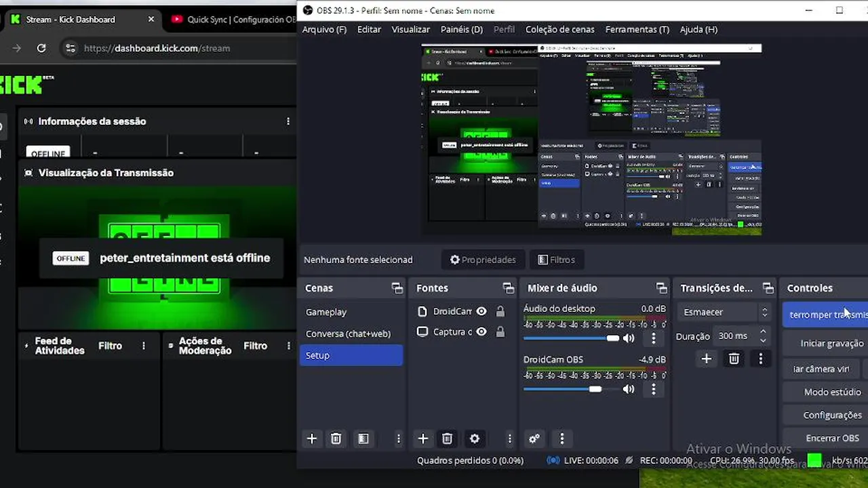Open site information icon in address bar
Screen dimensions: 868x488
pos(70,48)
